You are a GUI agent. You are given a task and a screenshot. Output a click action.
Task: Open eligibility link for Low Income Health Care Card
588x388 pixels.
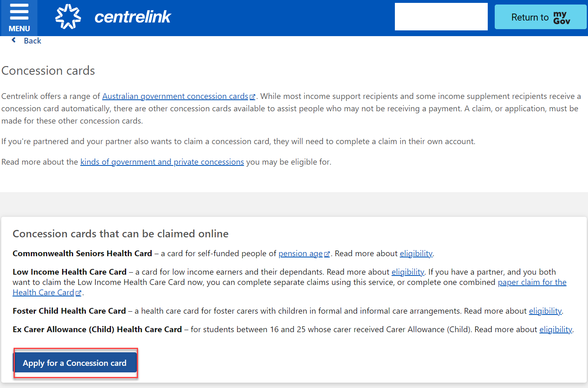[408, 272]
